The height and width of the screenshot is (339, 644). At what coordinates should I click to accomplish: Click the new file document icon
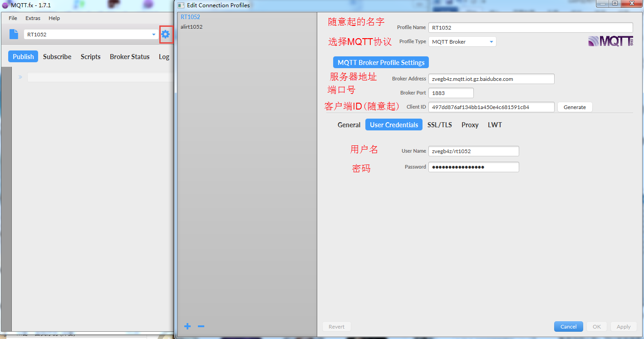(14, 34)
